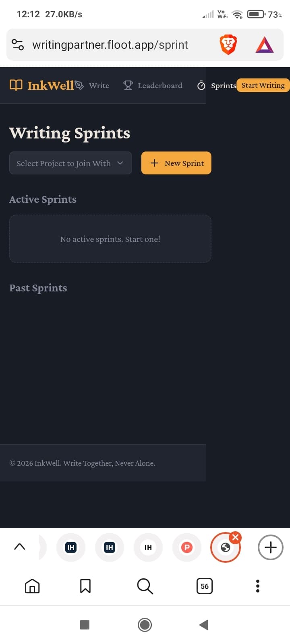Open the Select Project to Join With dropdown

click(70, 163)
